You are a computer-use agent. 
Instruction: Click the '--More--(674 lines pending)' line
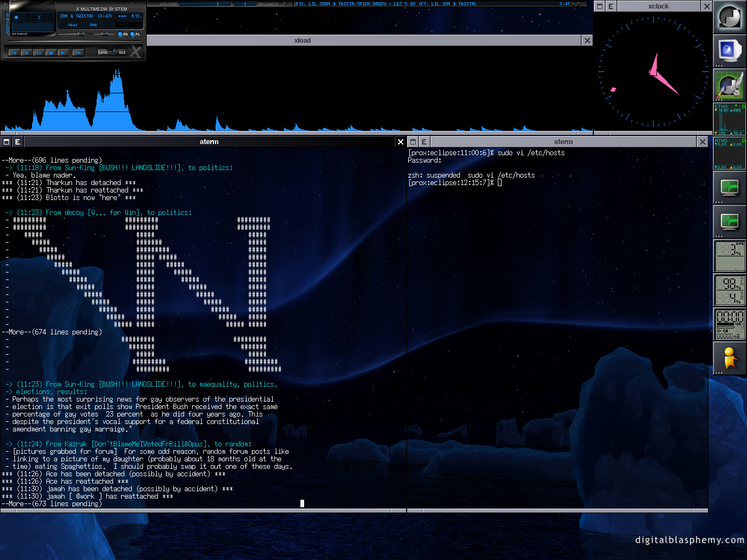click(52, 332)
